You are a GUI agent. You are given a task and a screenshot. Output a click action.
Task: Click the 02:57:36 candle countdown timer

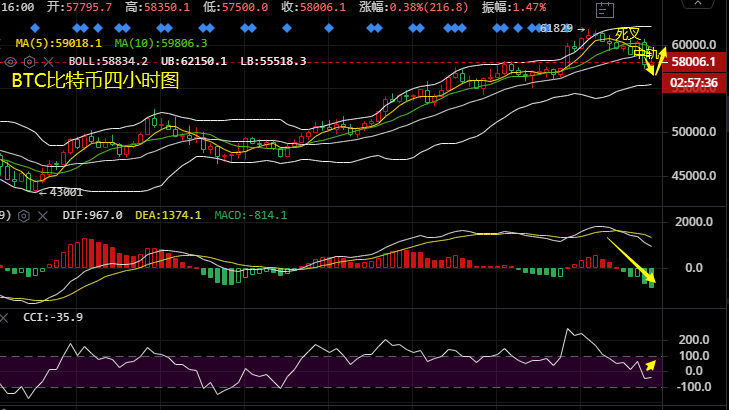(699, 82)
